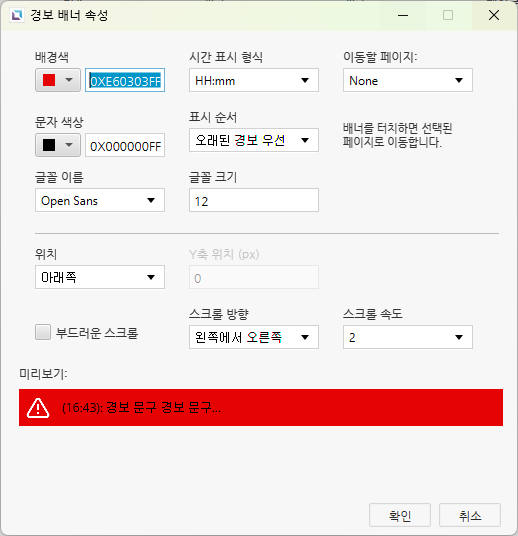Expand the 이동할 페이지 None dropdown

tap(408, 80)
